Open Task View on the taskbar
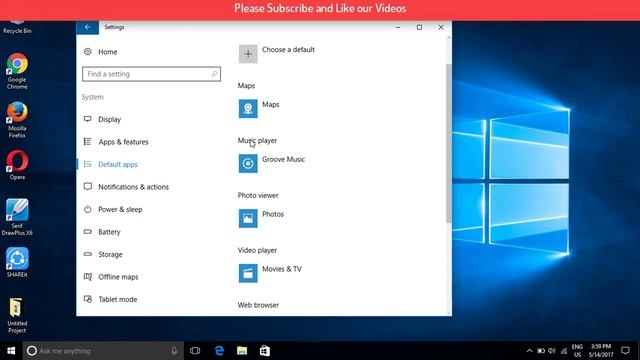The width and height of the screenshot is (640, 360). click(x=195, y=351)
